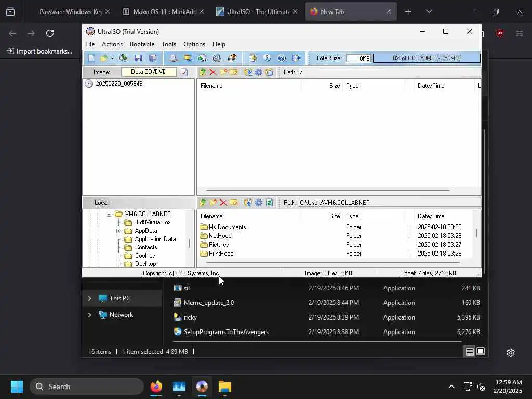Screen dimensions: 532x399
Task: Click the Exit door icon in toolbar
Action: (x=297, y=58)
